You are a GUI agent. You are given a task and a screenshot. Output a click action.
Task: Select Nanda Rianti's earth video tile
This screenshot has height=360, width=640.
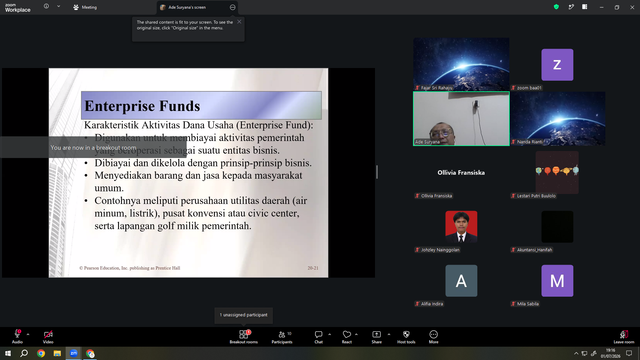(x=558, y=119)
